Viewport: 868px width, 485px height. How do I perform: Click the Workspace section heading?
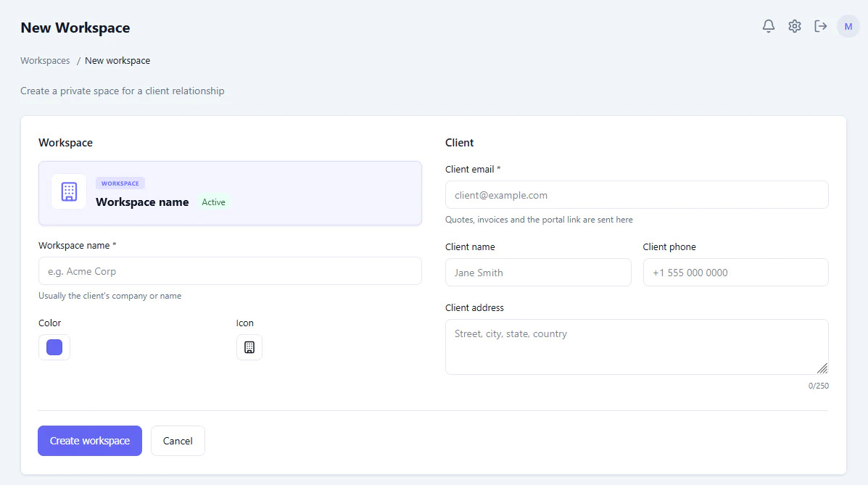tap(65, 143)
